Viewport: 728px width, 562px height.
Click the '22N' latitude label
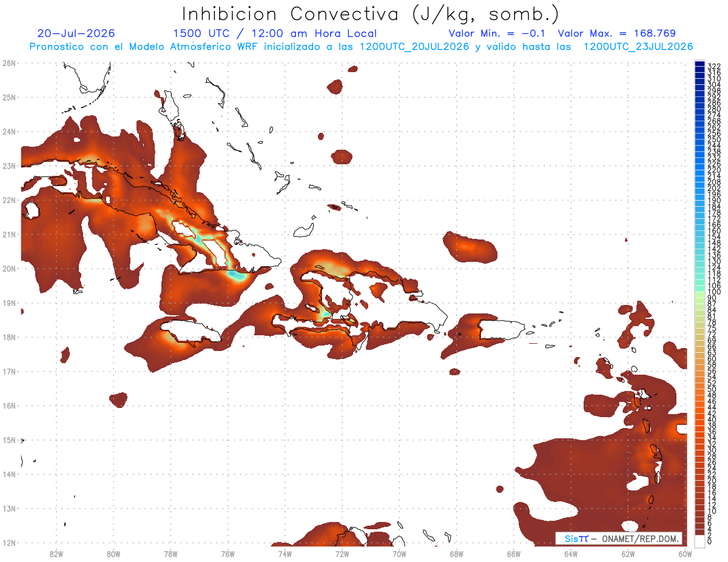click(x=9, y=200)
